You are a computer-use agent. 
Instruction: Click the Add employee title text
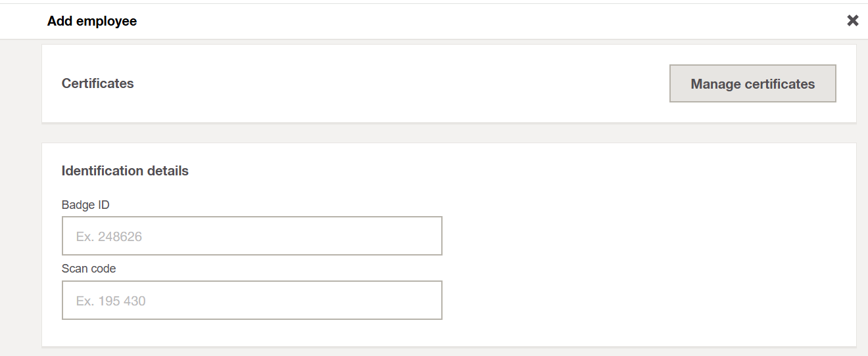point(92,21)
